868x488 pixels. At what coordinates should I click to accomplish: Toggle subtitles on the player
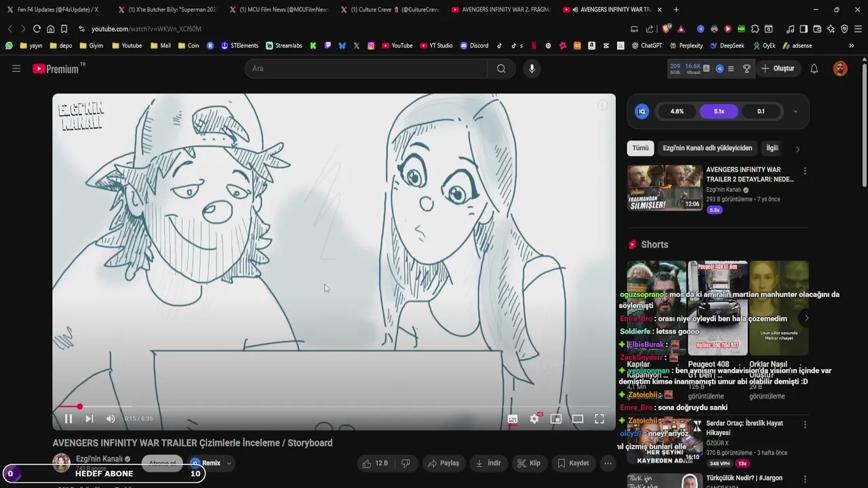pos(513,419)
